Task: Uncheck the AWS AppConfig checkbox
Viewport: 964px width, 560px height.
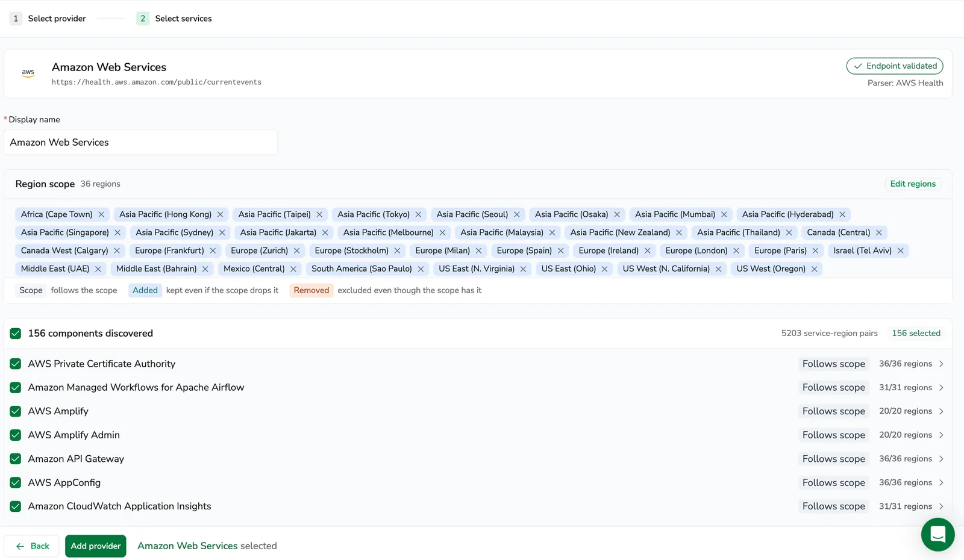Action: coord(16,483)
